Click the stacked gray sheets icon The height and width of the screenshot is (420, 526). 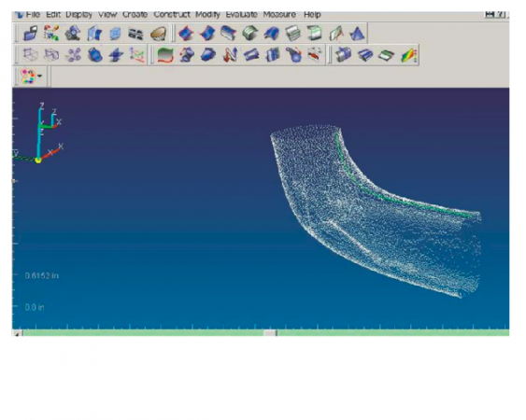click(292, 34)
